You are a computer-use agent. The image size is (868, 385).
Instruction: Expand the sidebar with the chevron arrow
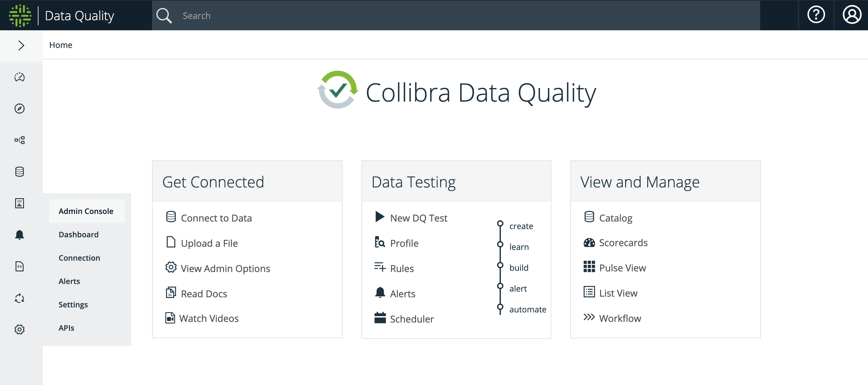coord(21,45)
